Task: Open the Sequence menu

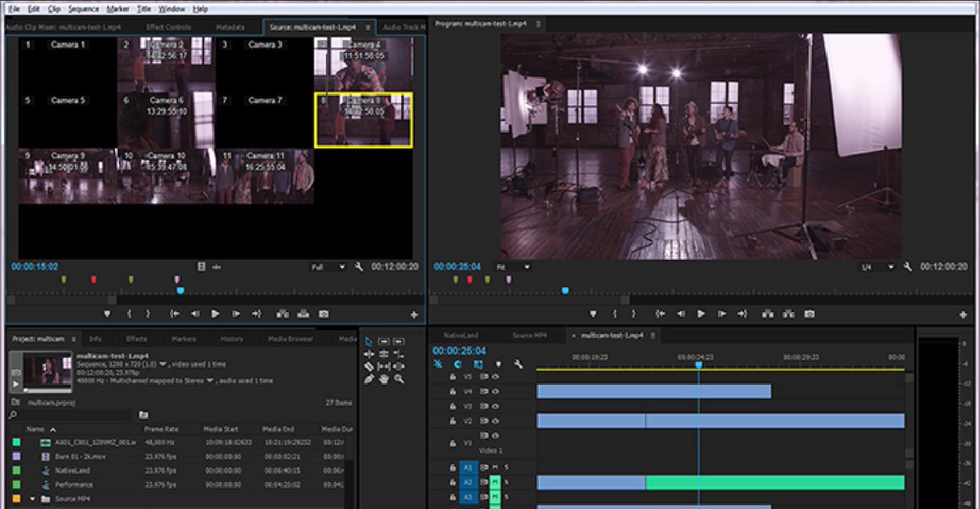Action: point(83,9)
